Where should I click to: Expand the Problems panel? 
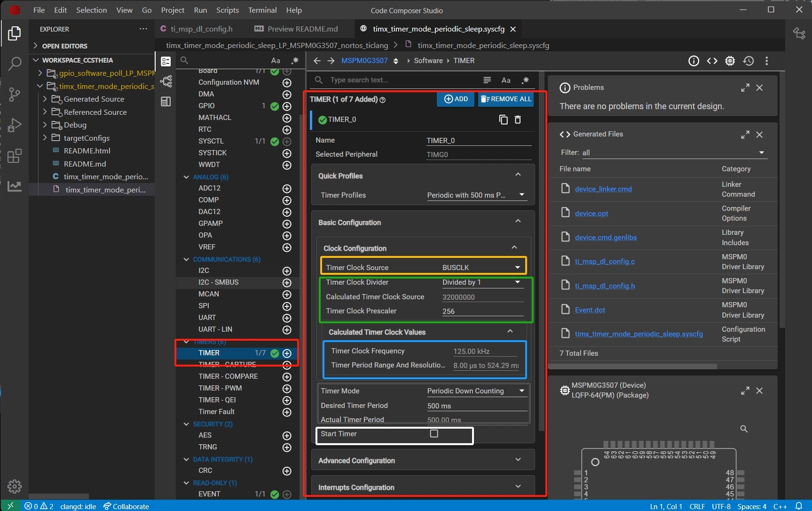[x=745, y=88]
